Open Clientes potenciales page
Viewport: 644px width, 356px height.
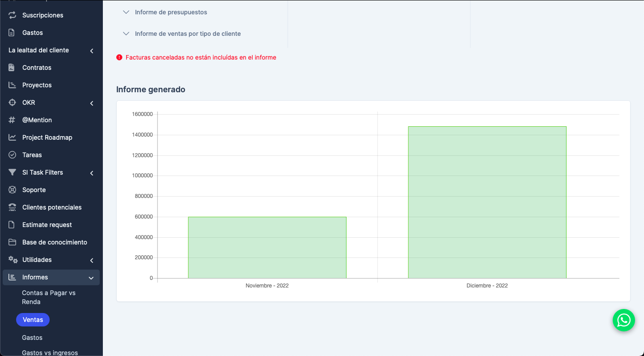[52, 207]
